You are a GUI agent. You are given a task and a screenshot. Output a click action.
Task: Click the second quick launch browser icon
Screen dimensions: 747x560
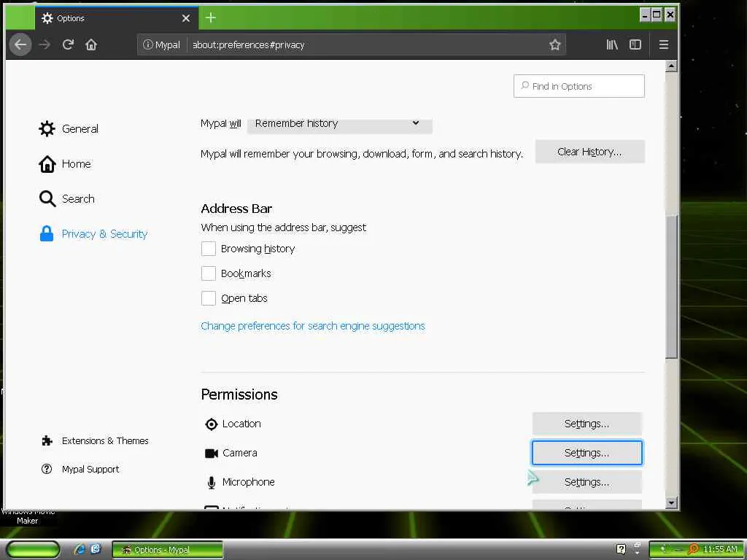(x=96, y=549)
